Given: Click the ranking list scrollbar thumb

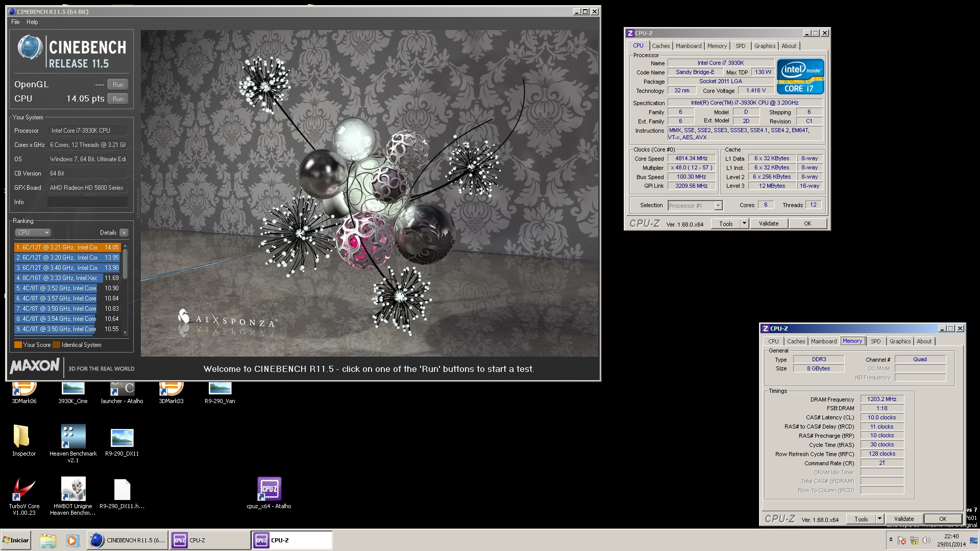Looking at the screenshot, I should (x=125, y=264).
